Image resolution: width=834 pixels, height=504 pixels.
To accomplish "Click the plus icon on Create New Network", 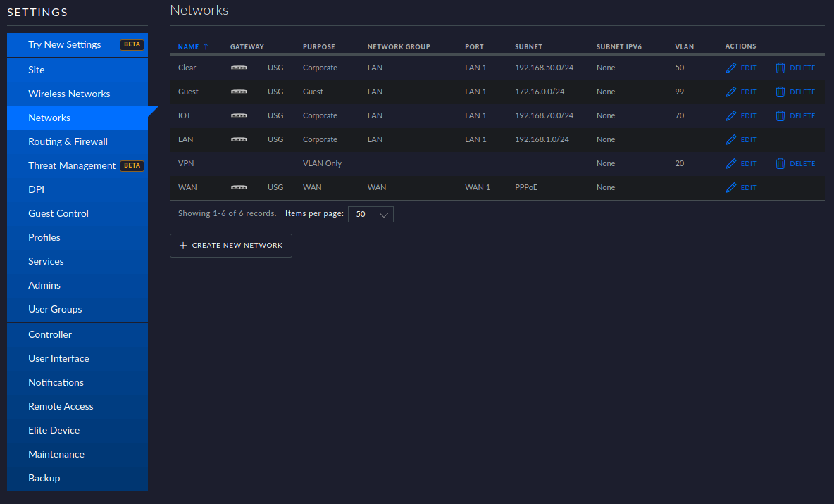I will tap(183, 246).
